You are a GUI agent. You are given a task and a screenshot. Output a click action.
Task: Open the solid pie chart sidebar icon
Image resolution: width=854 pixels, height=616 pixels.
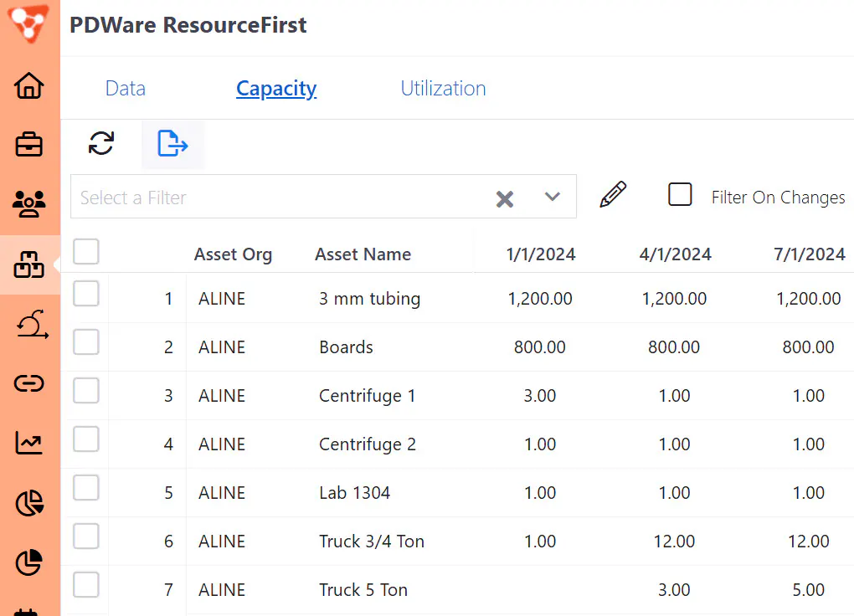point(29,562)
